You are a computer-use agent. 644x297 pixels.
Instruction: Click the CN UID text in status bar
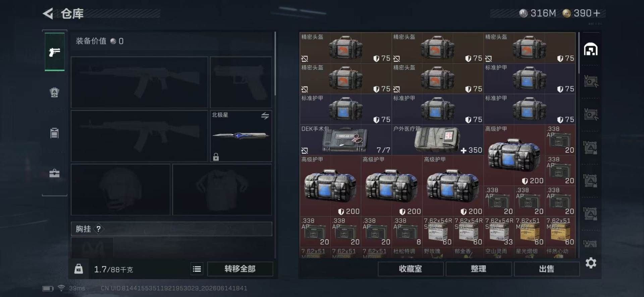pyautogui.click(x=174, y=288)
